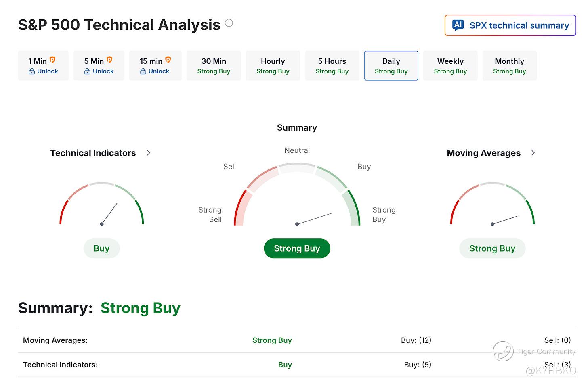Image resolution: width=588 pixels, height=384 pixels.
Task: Click the lock icon under 15 min
Action: pyautogui.click(x=143, y=71)
